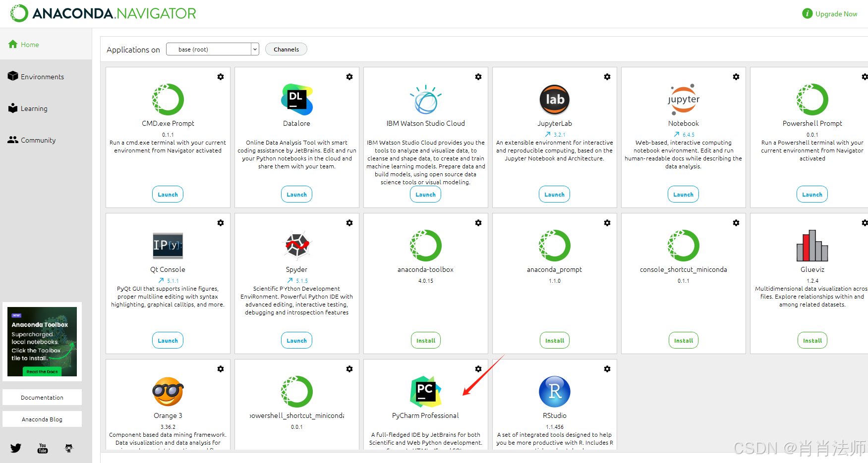Install anaconda_prompt

click(555, 340)
